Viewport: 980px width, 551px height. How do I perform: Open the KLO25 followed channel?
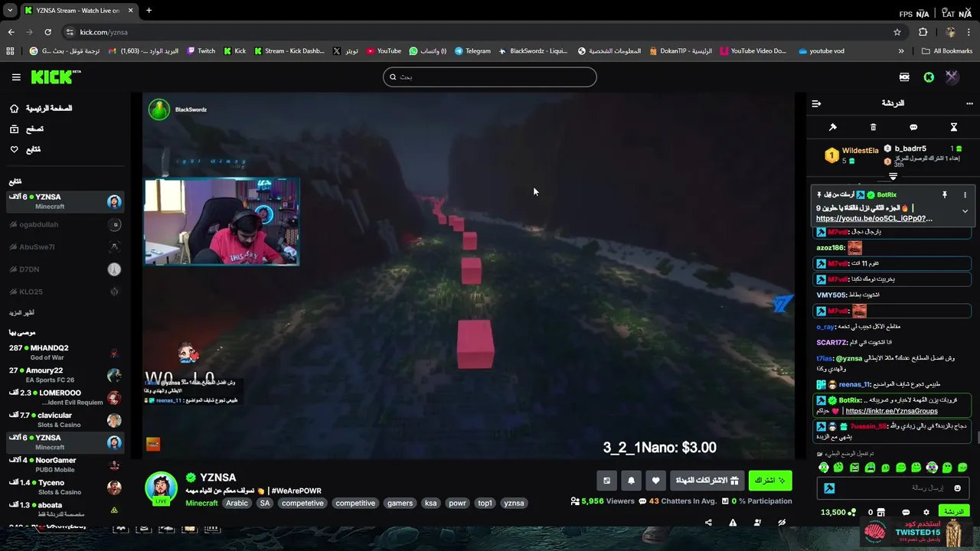(65, 292)
